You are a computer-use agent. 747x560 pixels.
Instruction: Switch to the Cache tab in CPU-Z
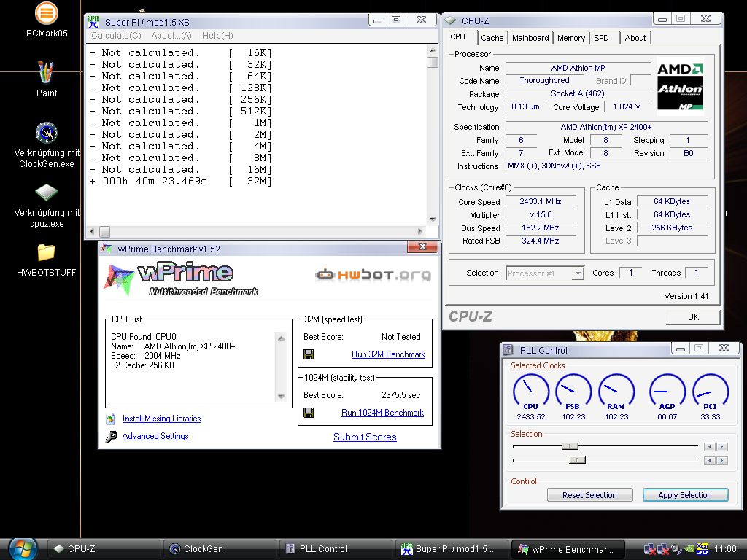pos(492,38)
